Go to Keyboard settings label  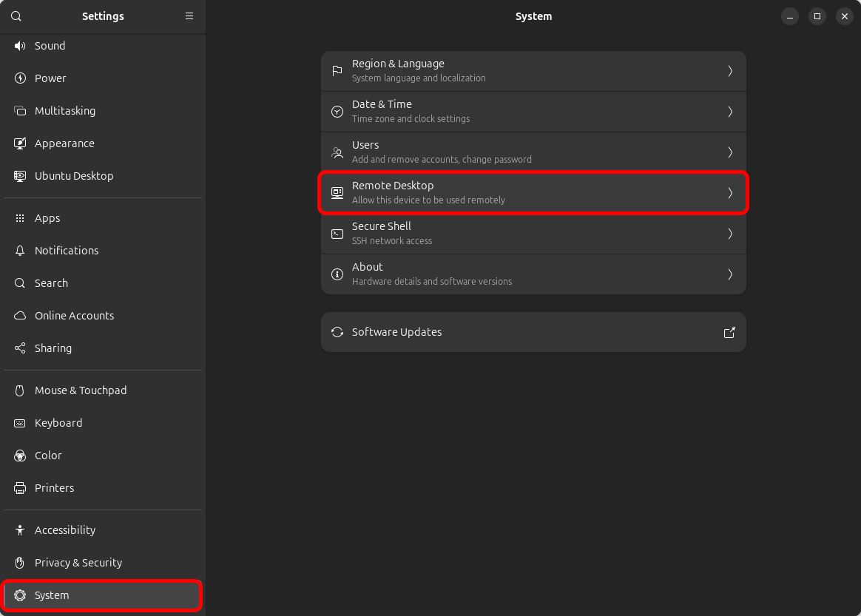coord(58,423)
